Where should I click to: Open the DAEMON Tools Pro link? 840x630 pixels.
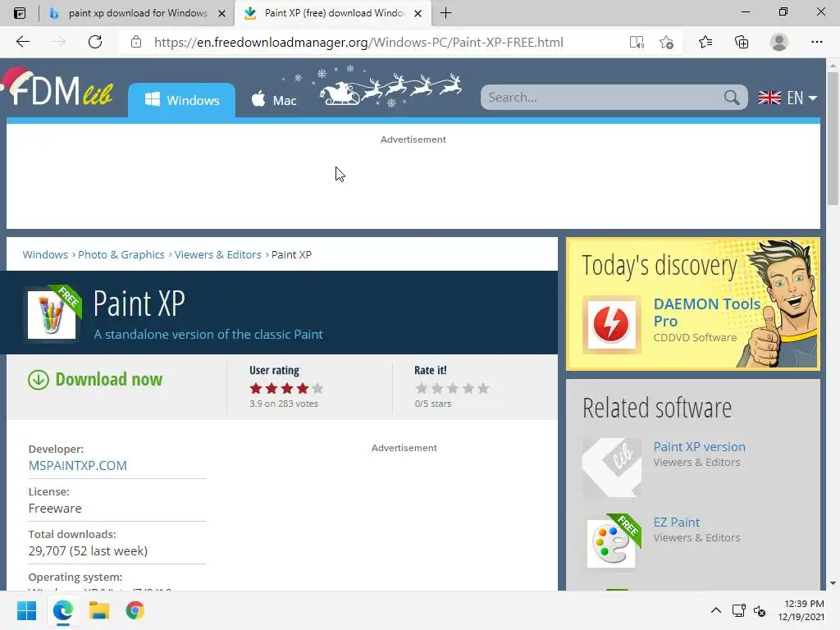pos(706,313)
